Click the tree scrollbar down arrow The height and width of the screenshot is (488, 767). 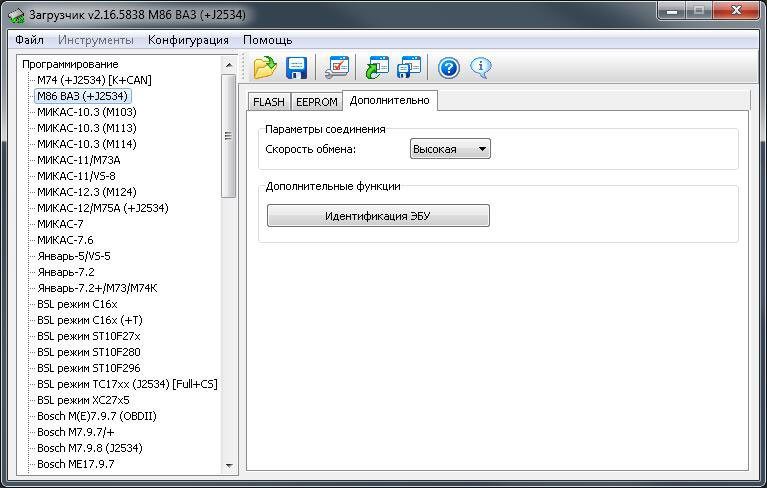click(229, 465)
